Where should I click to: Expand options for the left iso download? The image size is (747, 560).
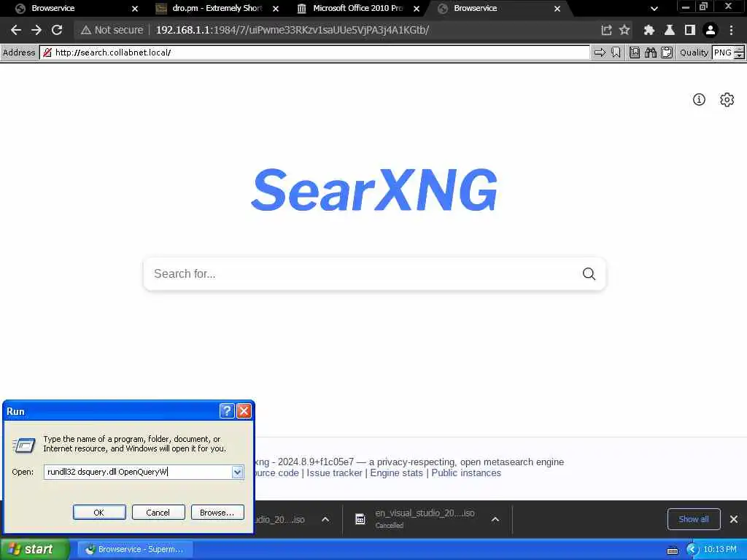click(325, 519)
